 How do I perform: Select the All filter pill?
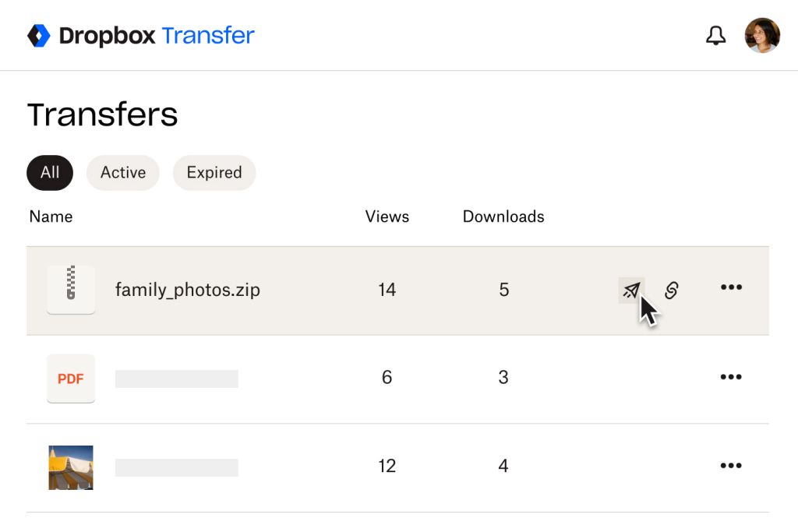coord(49,172)
